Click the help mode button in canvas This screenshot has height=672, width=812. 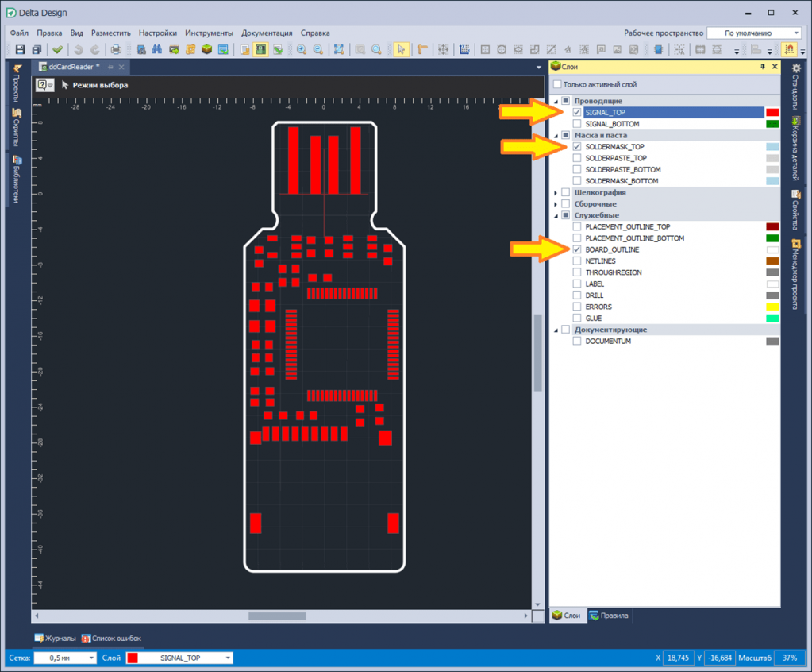(44, 85)
